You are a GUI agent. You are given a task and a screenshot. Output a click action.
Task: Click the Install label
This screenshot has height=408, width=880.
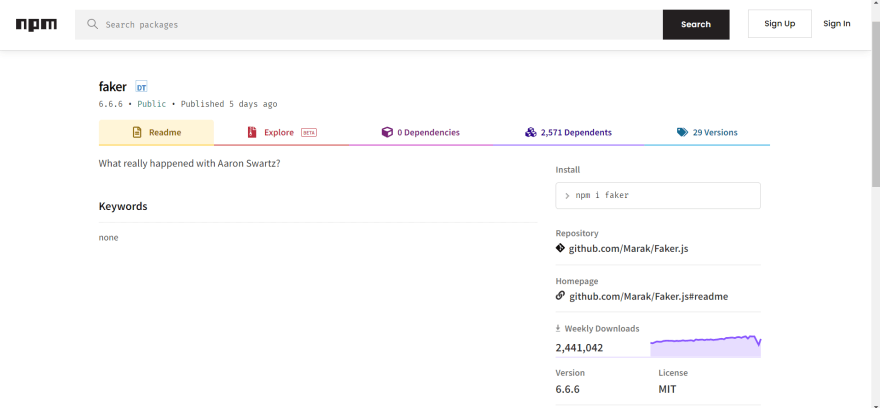pos(568,169)
